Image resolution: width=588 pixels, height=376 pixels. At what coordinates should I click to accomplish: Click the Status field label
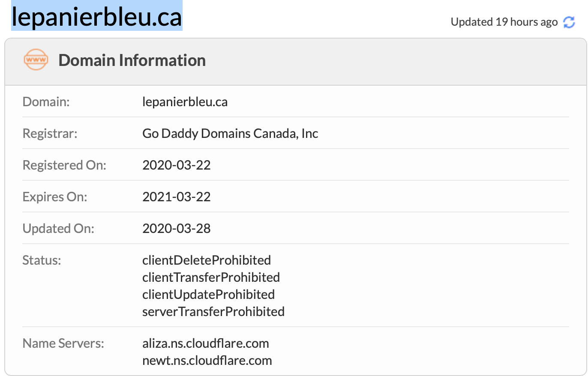coord(42,260)
